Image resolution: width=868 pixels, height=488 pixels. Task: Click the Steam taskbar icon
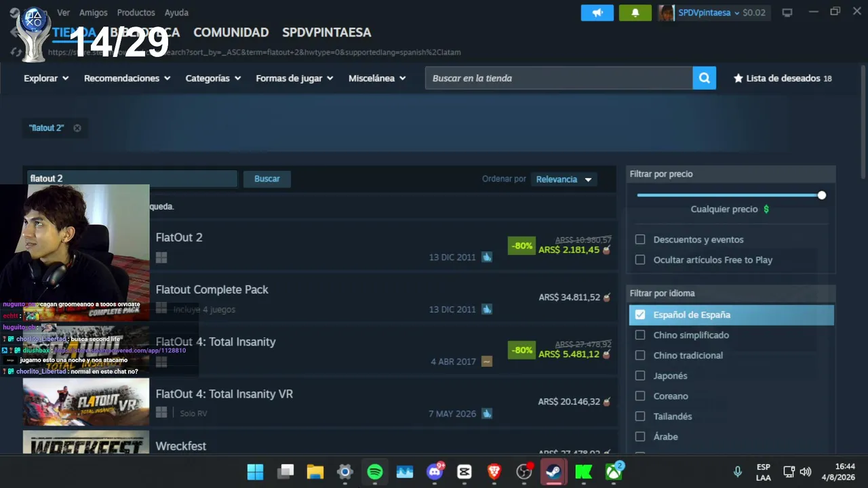pos(554,472)
